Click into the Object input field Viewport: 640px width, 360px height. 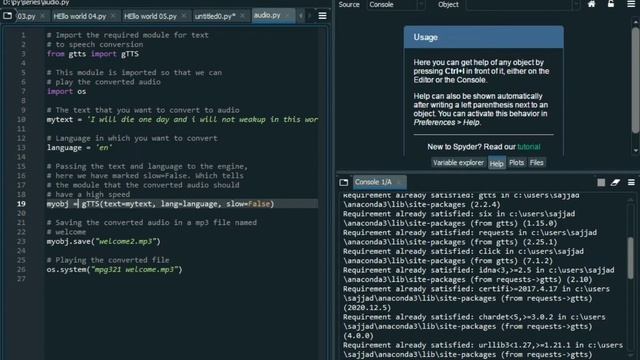(519, 4)
